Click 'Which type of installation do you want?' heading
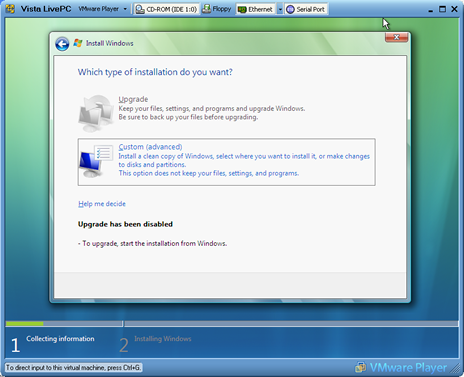Image resolution: width=464 pixels, height=377 pixels. pyautogui.click(x=155, y=72)
